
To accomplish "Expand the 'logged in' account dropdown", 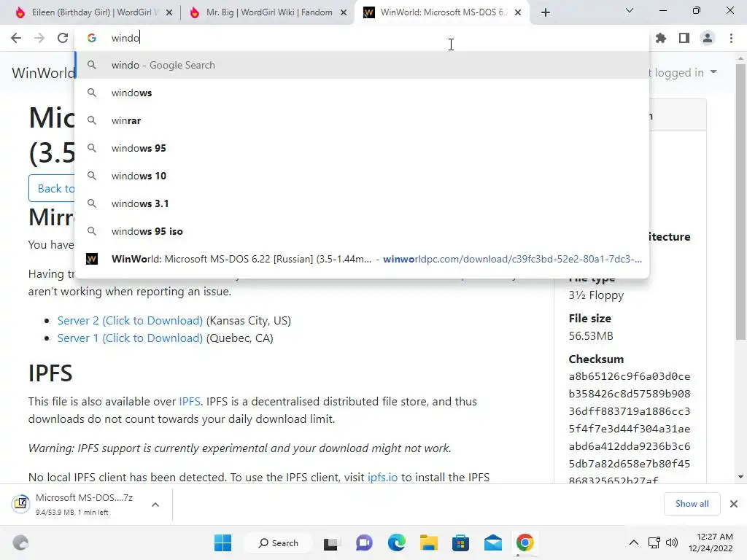I will click(682, 72).
